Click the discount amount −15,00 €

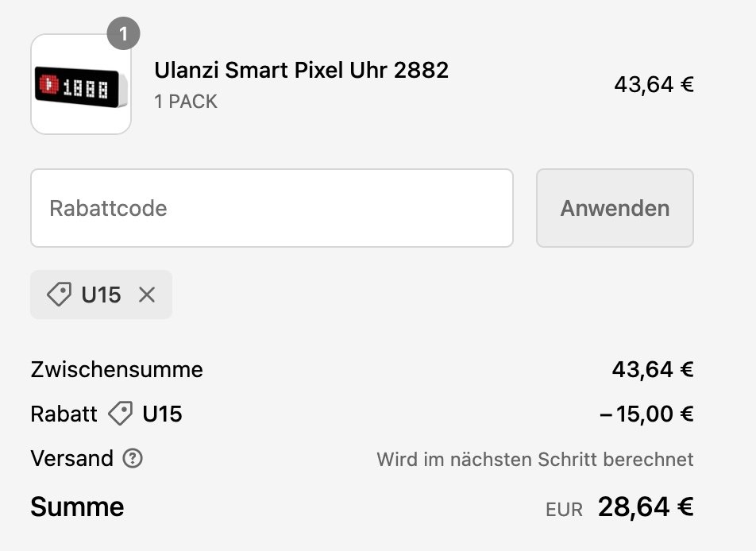[x=646, y=414]
